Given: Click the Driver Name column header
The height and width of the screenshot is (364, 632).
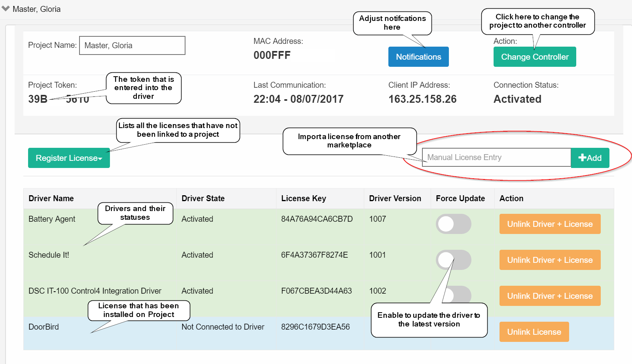Looking at the screenshot, I should point(51,198).
